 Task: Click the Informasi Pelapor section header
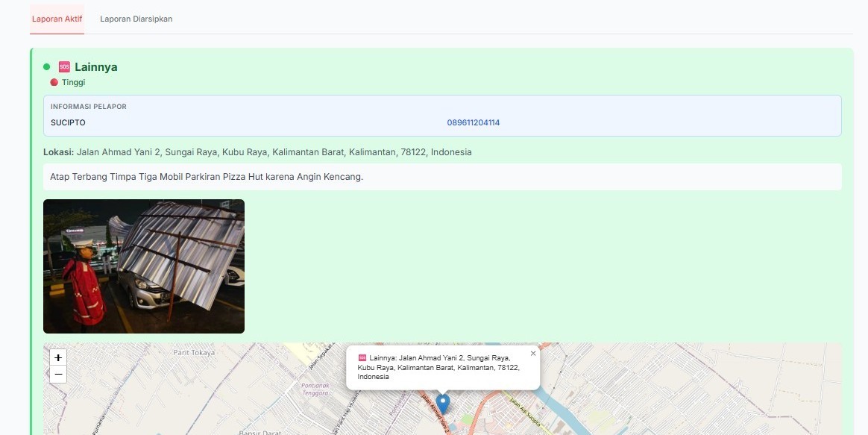coord(89,107)
